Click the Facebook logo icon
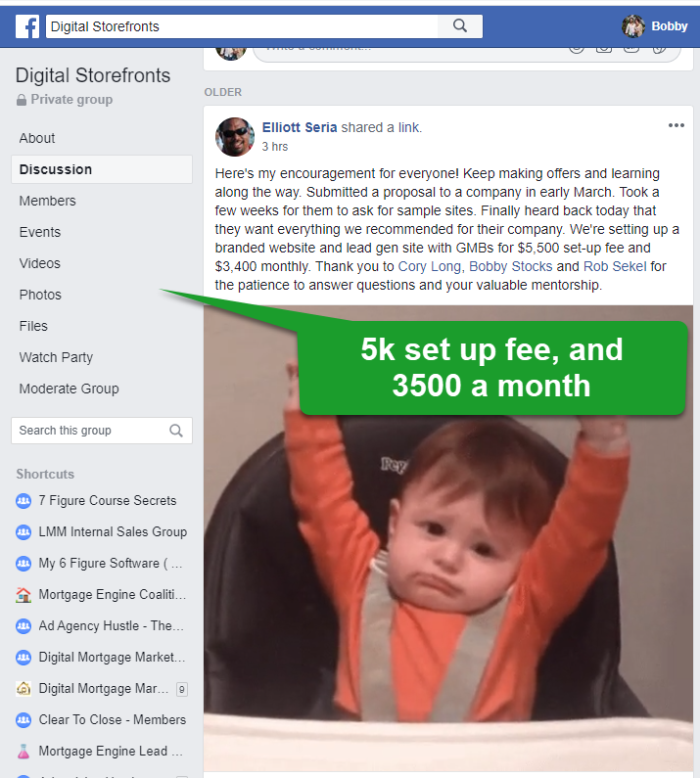Viewport: 700px width, 778px height. pos(27,26)
